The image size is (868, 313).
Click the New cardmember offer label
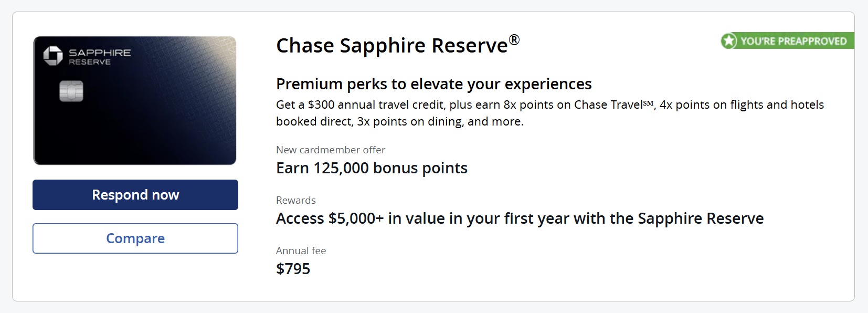[330, 150]
